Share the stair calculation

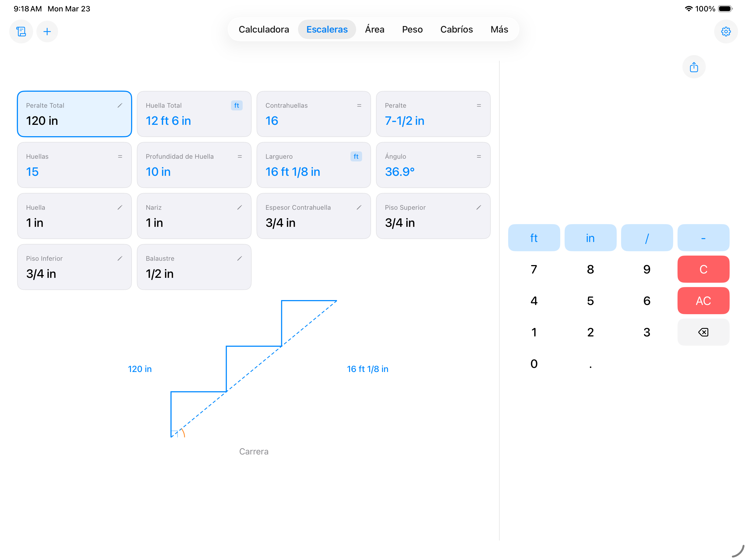[694, 67]
